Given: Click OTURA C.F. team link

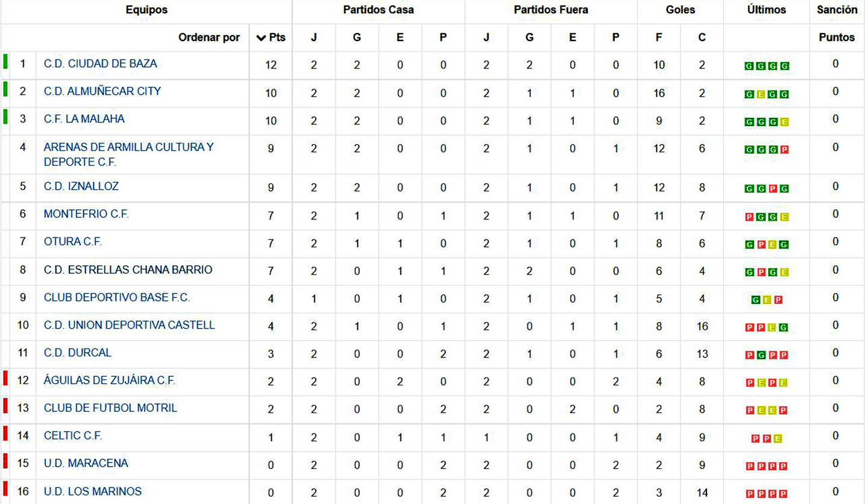Looking at the screenshot, I should (x=72, y=242).
